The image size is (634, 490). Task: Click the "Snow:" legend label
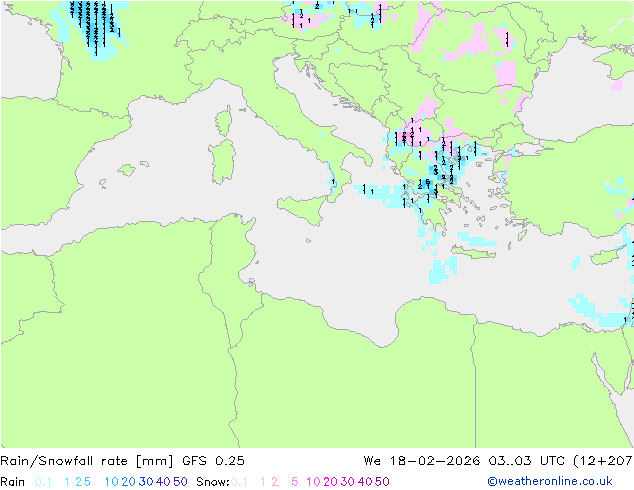click(x=213, y=482)
